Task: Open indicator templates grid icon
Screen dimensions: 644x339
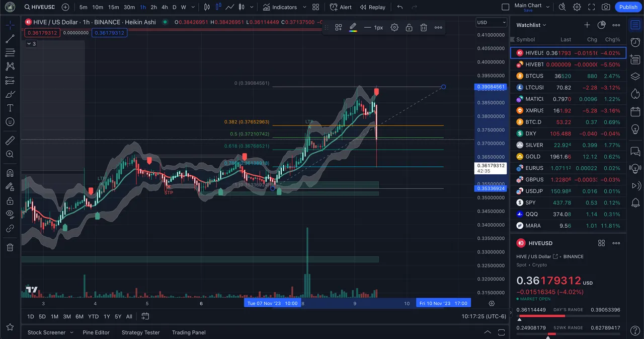Action: coord(315,7)
